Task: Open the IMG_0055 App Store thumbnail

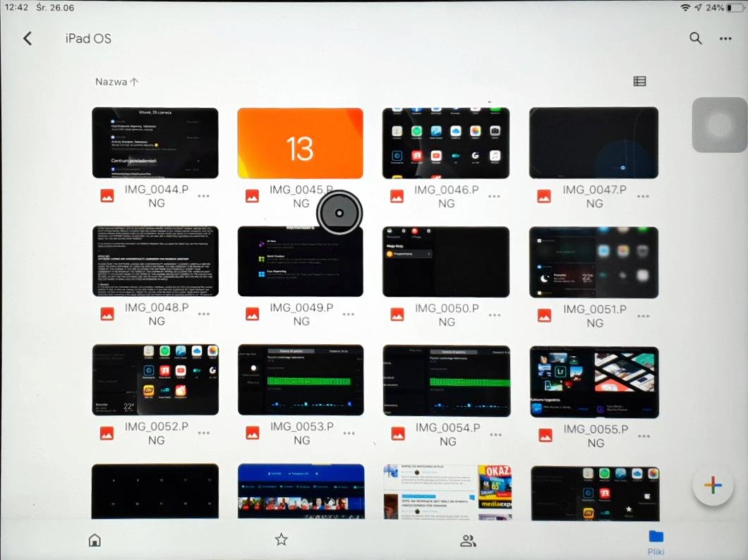Action: click(594, 382)
